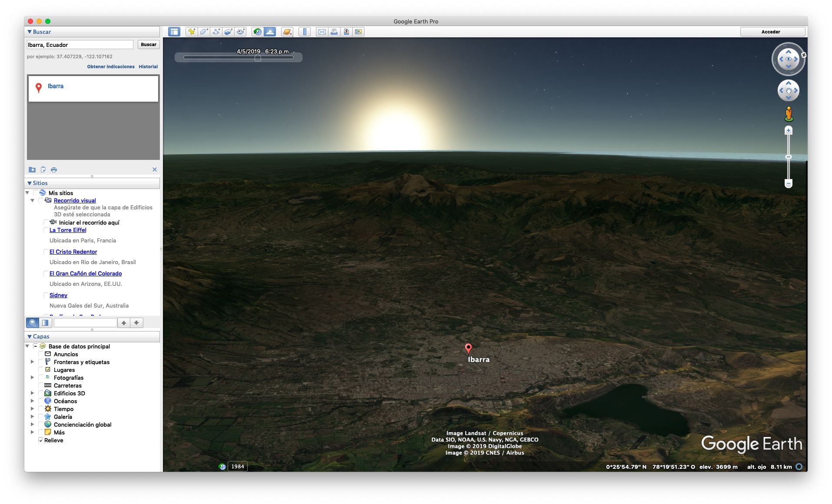The image size is (832, 504).
Task: Expand the Tiempo layer
Action: (32, 409)
